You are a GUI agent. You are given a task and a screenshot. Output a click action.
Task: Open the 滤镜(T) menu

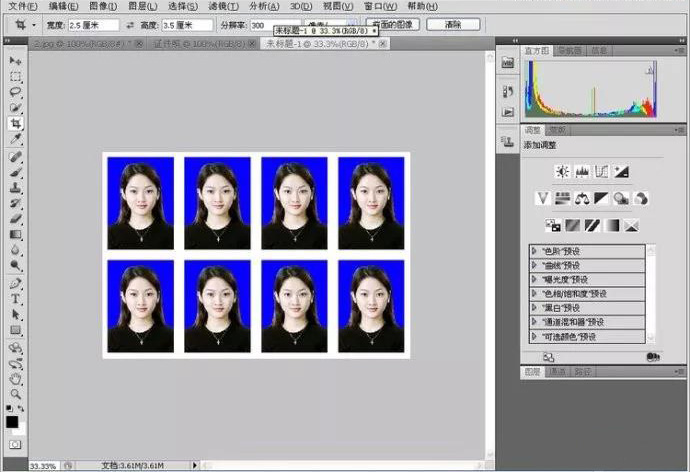coord(223,7)
